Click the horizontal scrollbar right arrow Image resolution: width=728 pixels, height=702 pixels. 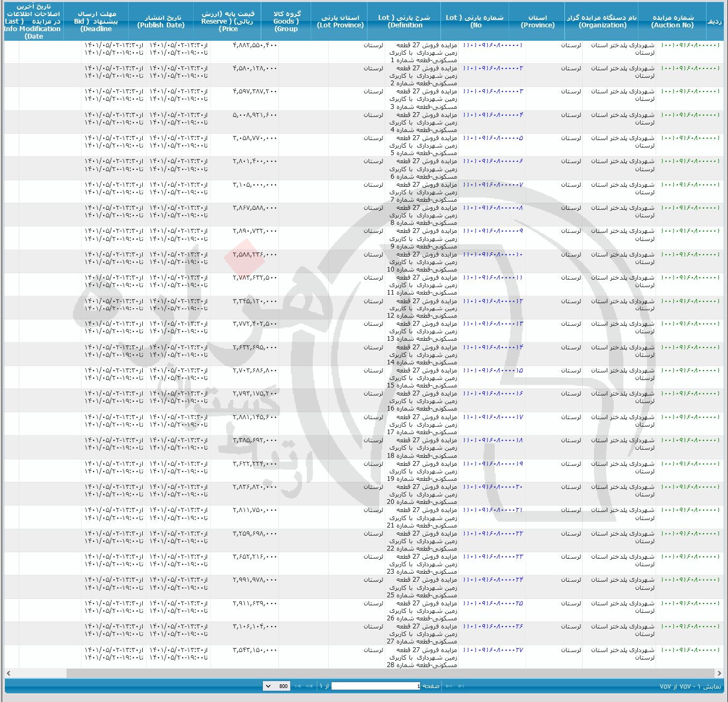click(719, 673)
